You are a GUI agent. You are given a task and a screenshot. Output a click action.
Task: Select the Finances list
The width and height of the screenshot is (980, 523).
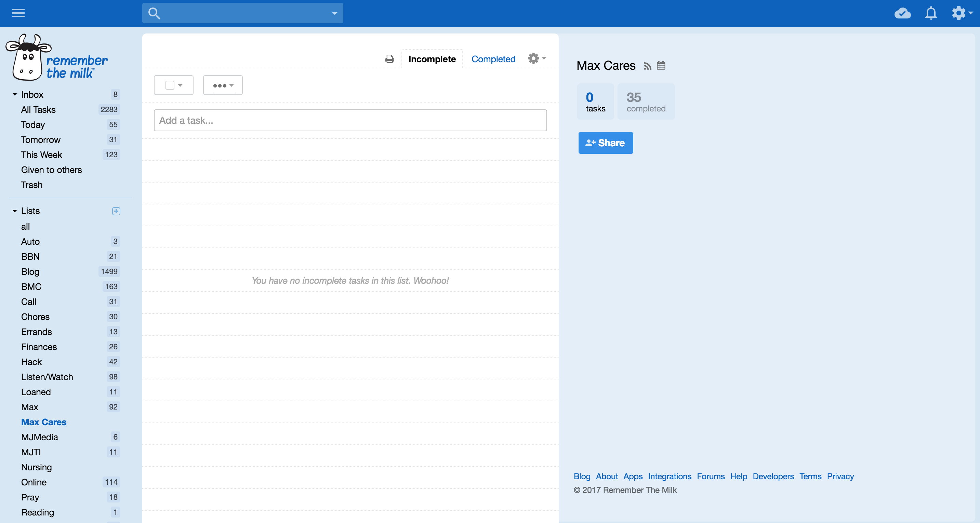39,347
